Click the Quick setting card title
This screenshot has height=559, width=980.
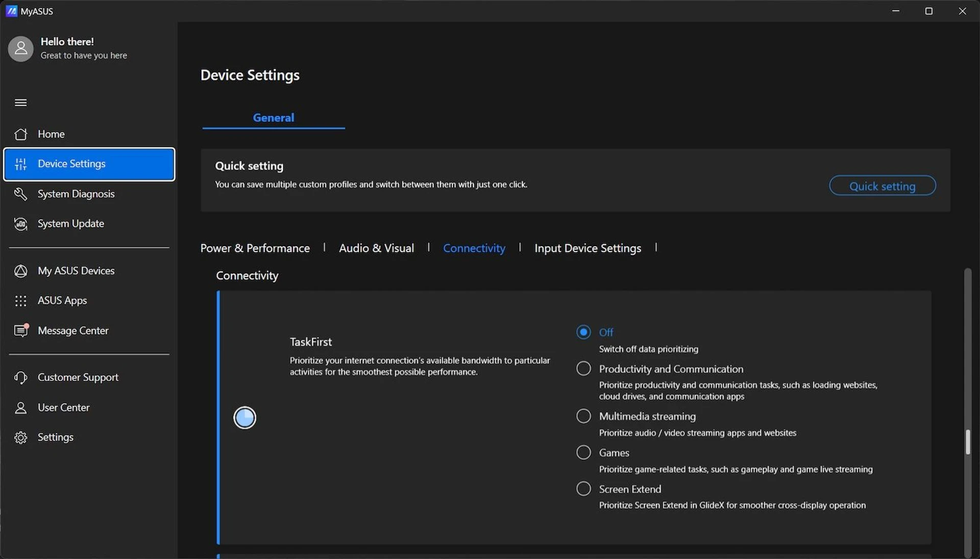coord(249,166)
